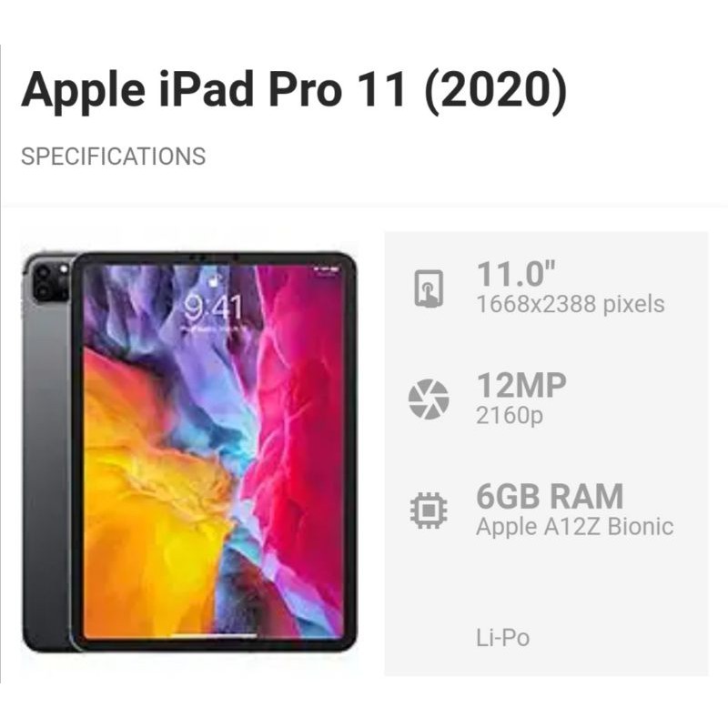The width and height of the screenshot is (728, 728).
Task: Click the date line beneath the 9:41 clock
Action: tap(213, 329)
